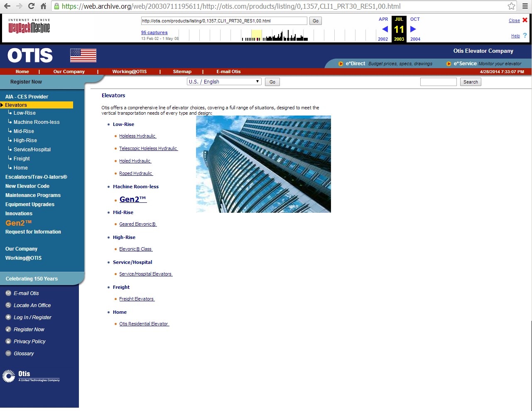Open New Elevator Code in sidebar
The image size is (532, 411).
(x=27, y=186)
